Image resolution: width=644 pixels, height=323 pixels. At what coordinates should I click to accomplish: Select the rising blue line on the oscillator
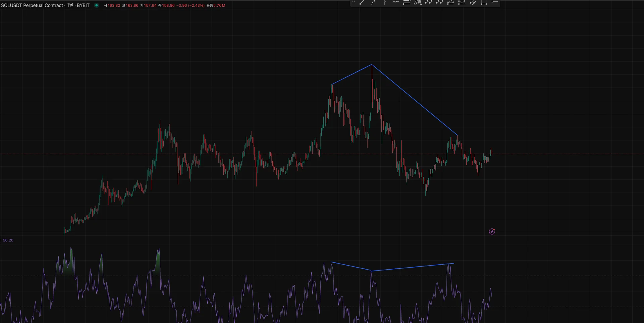tap(413, 267)
